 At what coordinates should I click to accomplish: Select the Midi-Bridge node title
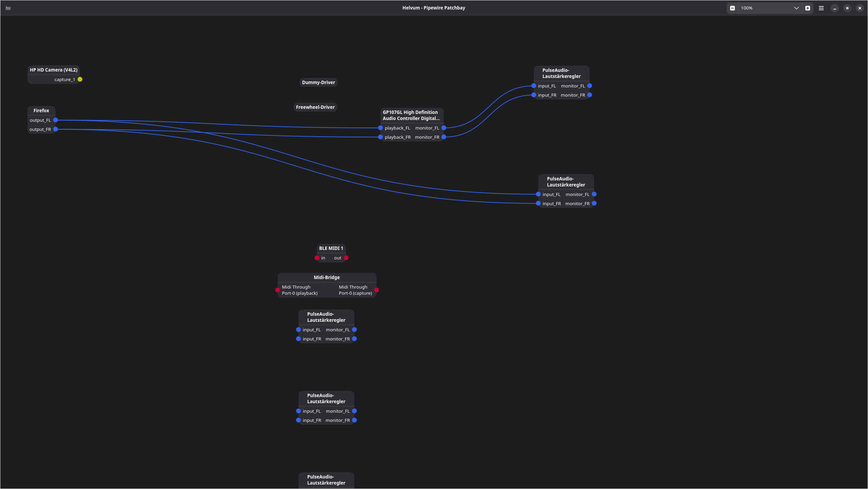[327, 277]
